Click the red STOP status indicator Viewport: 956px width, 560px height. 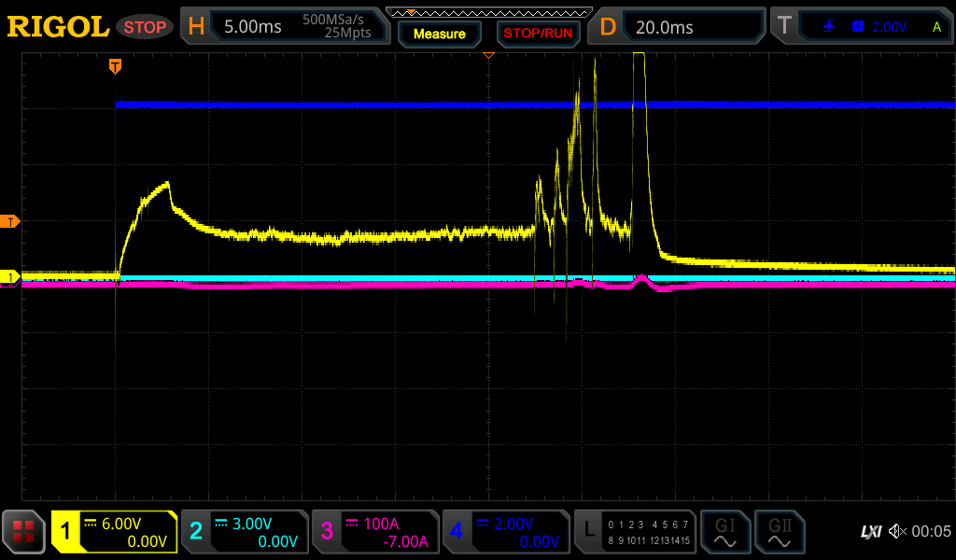(x=145, y=27)
